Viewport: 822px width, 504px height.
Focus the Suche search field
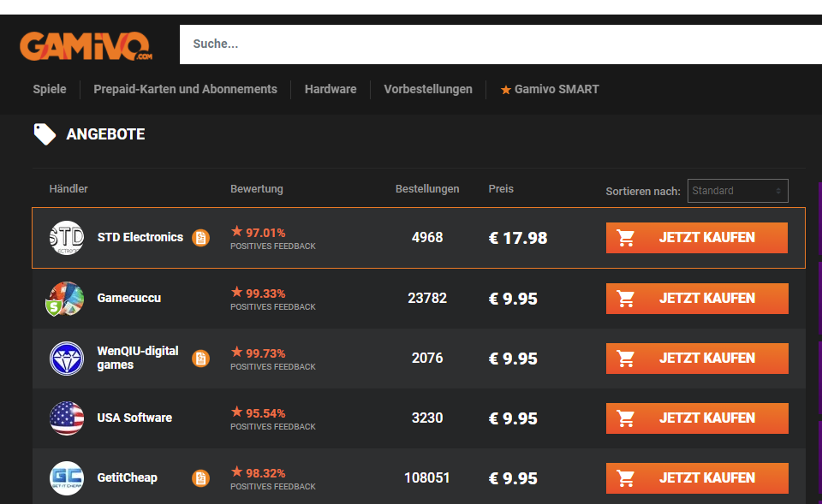pyautogui.click(x=497, y=44)
